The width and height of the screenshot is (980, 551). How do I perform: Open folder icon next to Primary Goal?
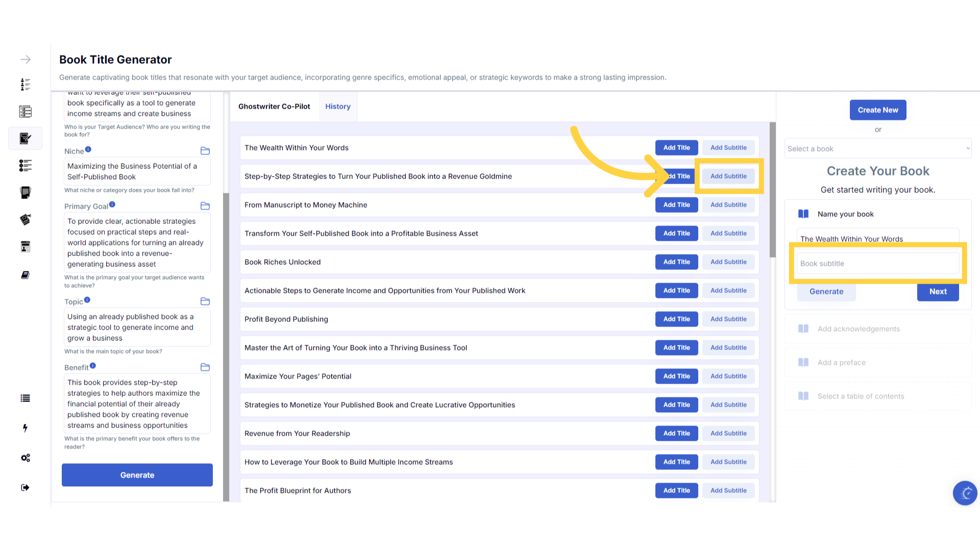pyautogui.click(x=205, y=206)
